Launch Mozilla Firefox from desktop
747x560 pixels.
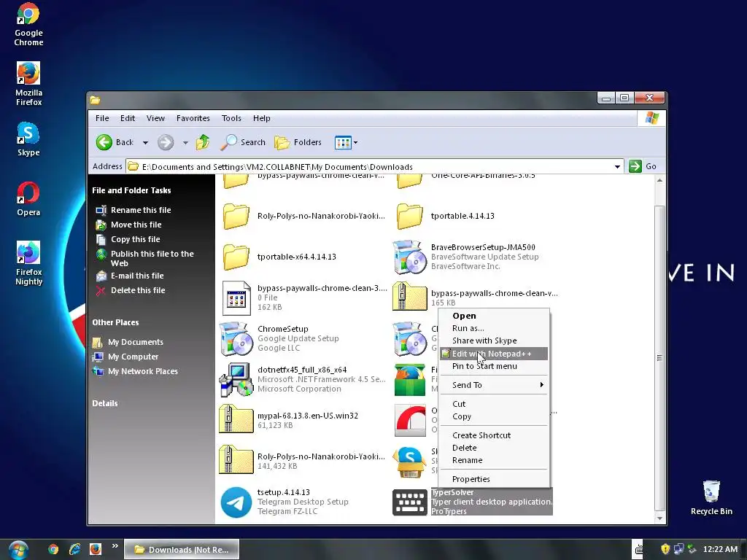(28, 84)
